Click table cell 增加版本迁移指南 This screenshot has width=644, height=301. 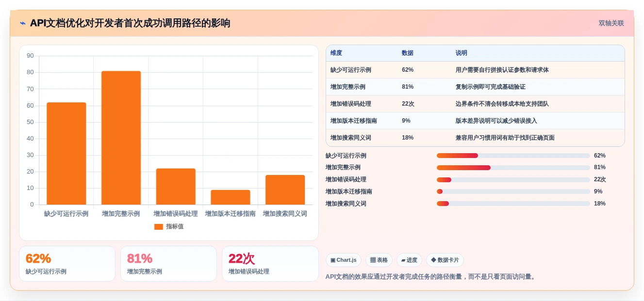(354, 121)
